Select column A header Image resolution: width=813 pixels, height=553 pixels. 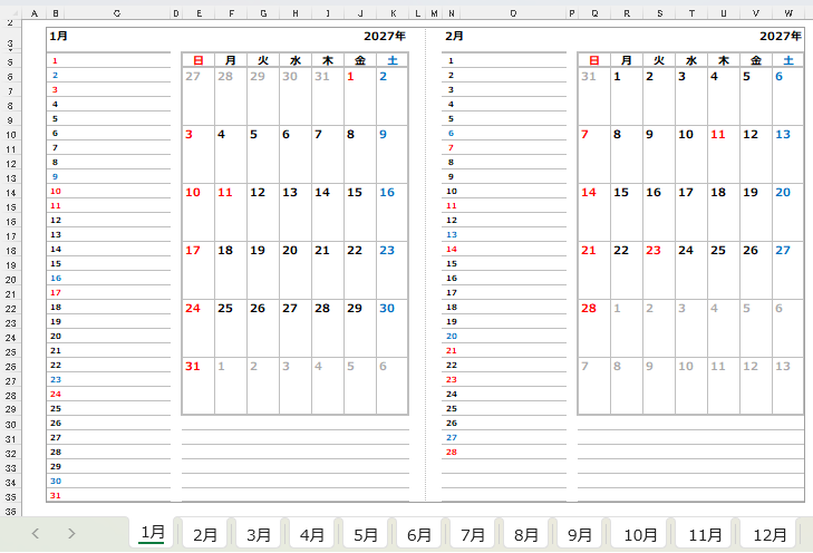[35, 13]
